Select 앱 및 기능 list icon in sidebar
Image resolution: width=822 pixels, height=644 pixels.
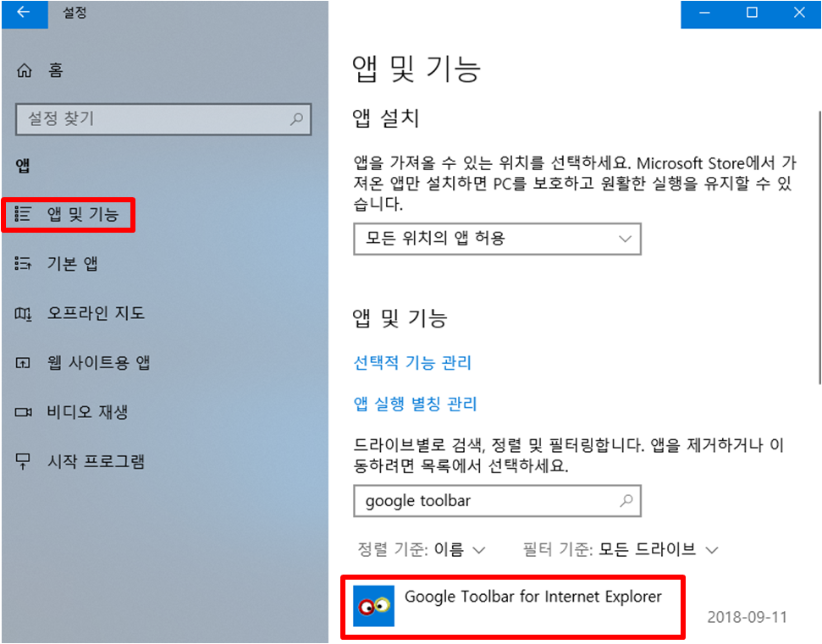pyautogui.click(x=23, y=214)
